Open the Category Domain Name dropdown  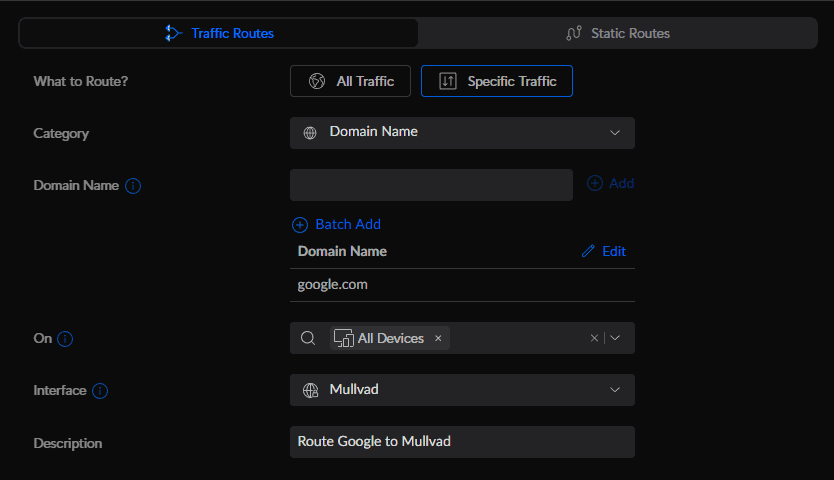click(x=462, y=133)
